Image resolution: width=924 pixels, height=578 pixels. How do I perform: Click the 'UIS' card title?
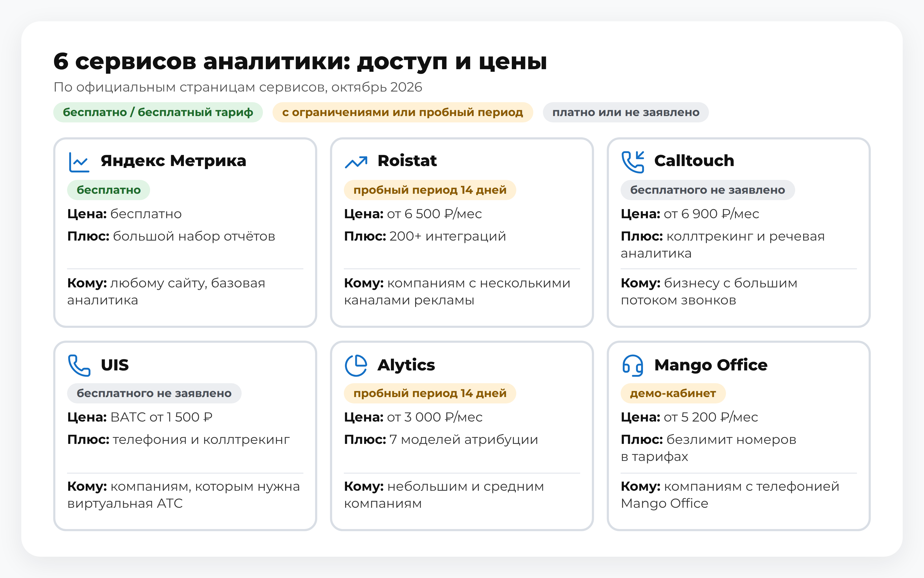(115, 365)
